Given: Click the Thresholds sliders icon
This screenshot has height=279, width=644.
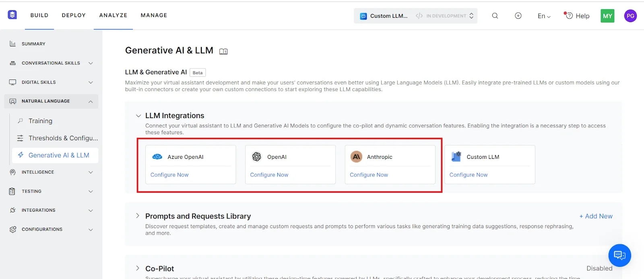Looking at the screenshot, I should 20,138.
